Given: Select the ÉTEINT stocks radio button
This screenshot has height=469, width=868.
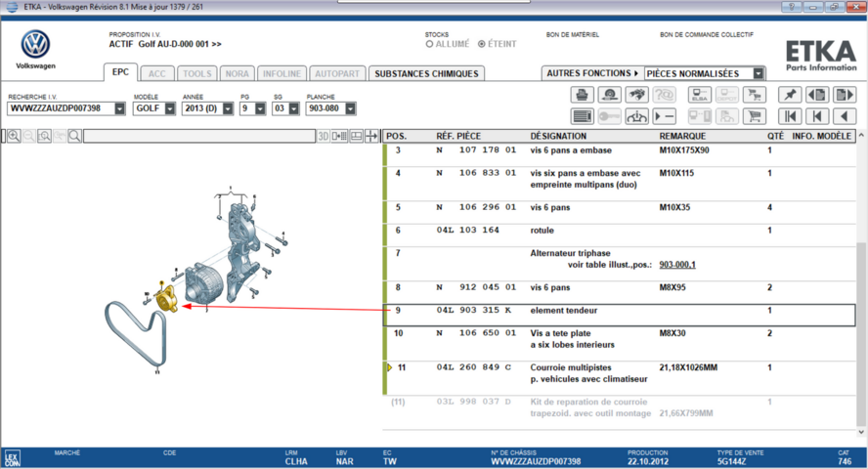Looking at the screenshot, I should (x=482, y=44).
